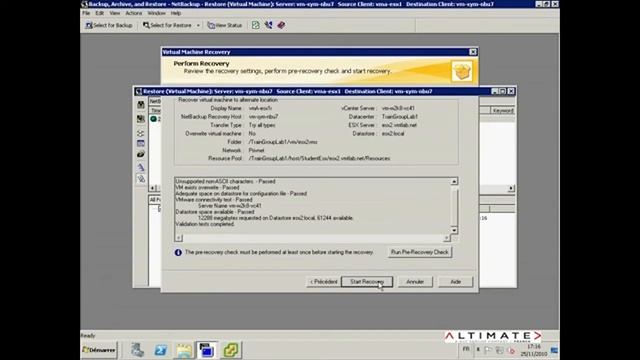Open Windows Explorer folder in taskbar
Viewport: 640px width, 360px height.
click(x=184, y=350)
